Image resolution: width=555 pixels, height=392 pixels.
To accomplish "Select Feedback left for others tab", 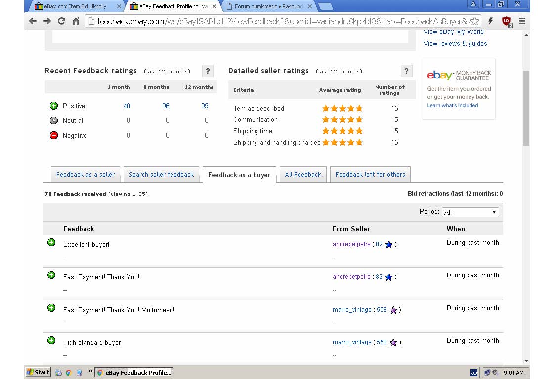I will (x=370, y=175).
